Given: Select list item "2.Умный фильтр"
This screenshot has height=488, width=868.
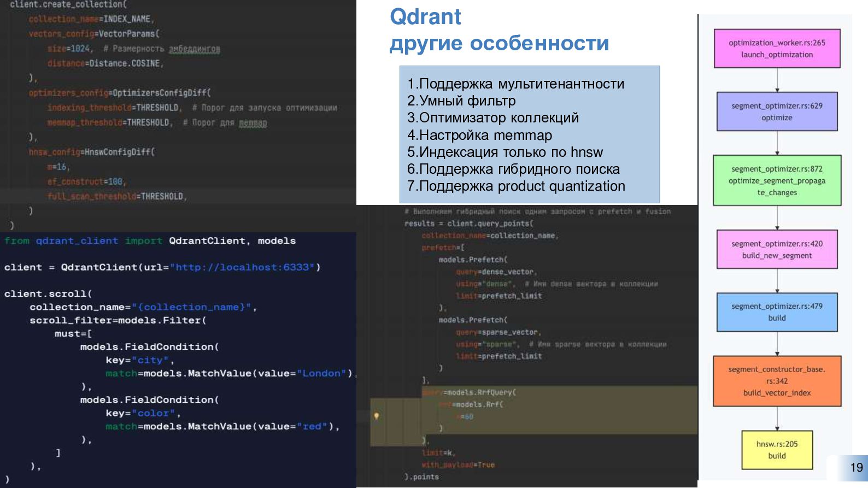Looking at the screenshot, I should point(461,101).
